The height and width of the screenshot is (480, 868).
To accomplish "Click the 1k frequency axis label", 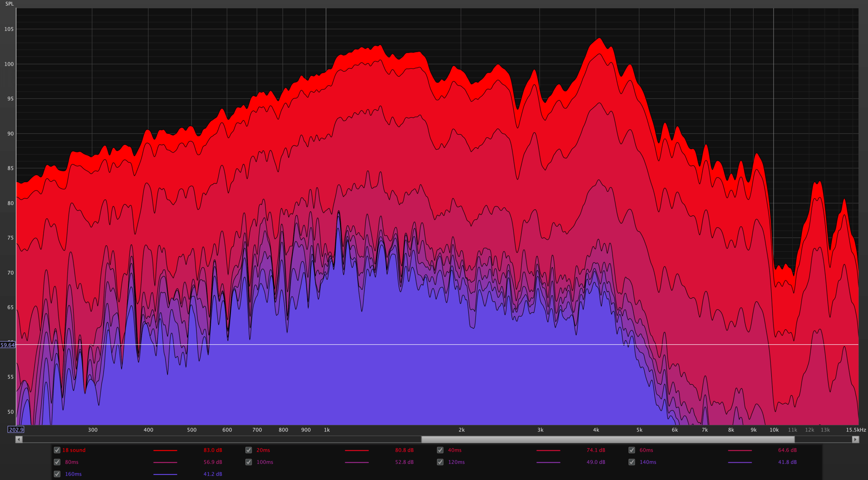I will 327,430.
